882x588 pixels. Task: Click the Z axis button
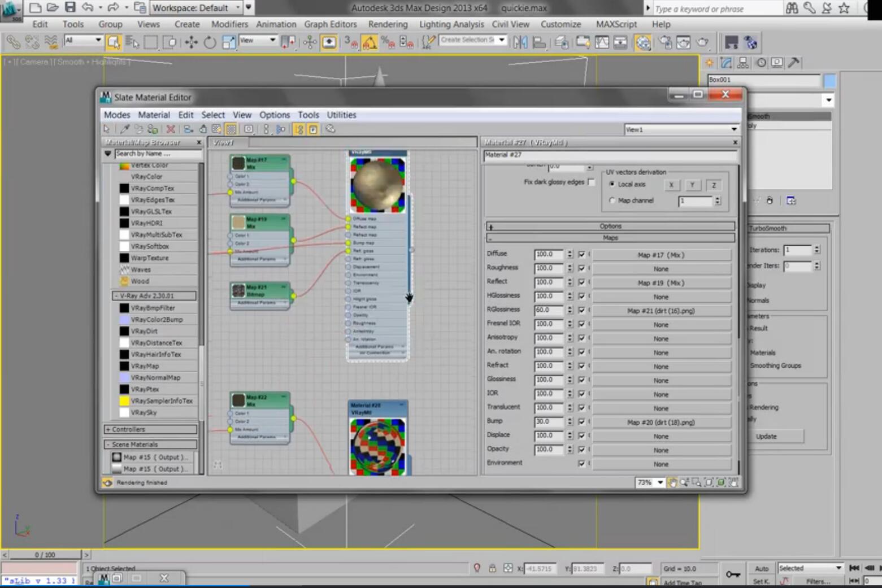[x=714, y=185]
